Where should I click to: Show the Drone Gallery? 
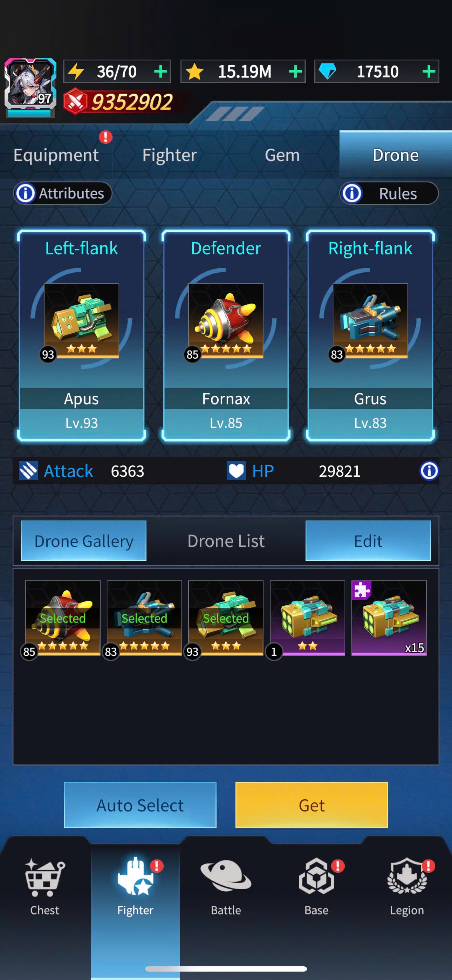(x=84, y=540)
